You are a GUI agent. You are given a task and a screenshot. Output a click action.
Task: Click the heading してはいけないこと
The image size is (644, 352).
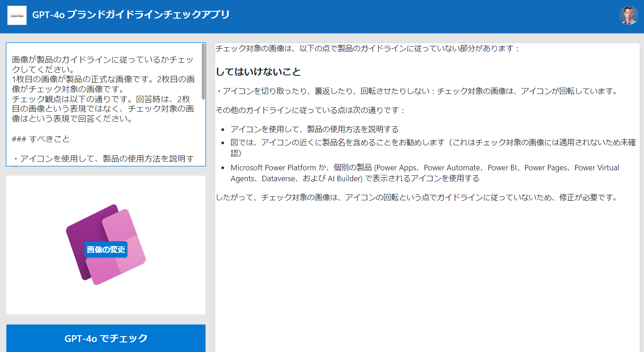pos(258,72)
